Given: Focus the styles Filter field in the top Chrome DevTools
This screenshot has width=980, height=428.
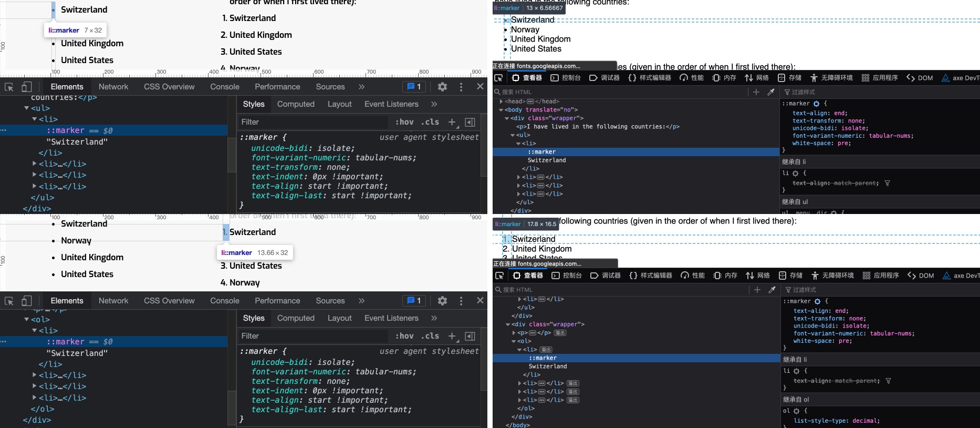Looking at the screenshot, I should click(x=312, y=122).
